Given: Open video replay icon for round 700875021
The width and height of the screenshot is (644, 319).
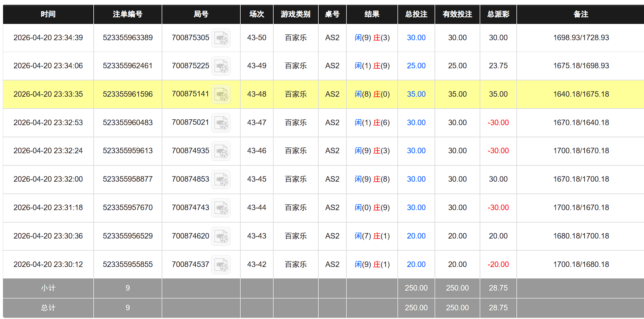Looking at the screenshot, I should (x=221, y=123).
